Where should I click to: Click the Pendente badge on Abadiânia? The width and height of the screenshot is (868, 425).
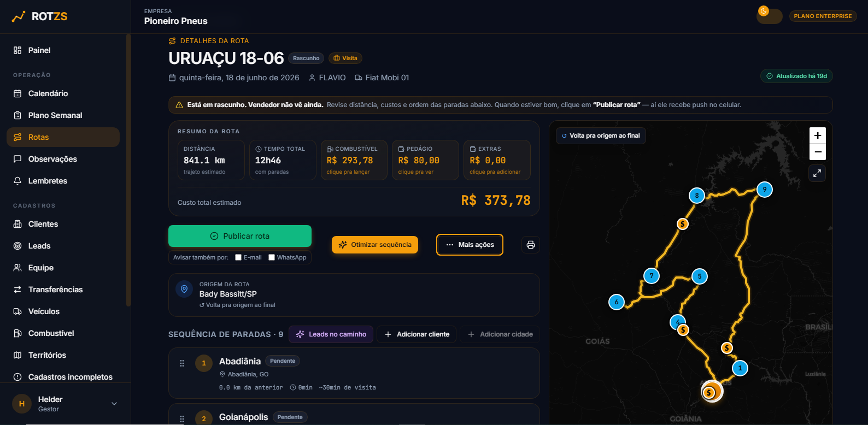(x=283, y=361)
